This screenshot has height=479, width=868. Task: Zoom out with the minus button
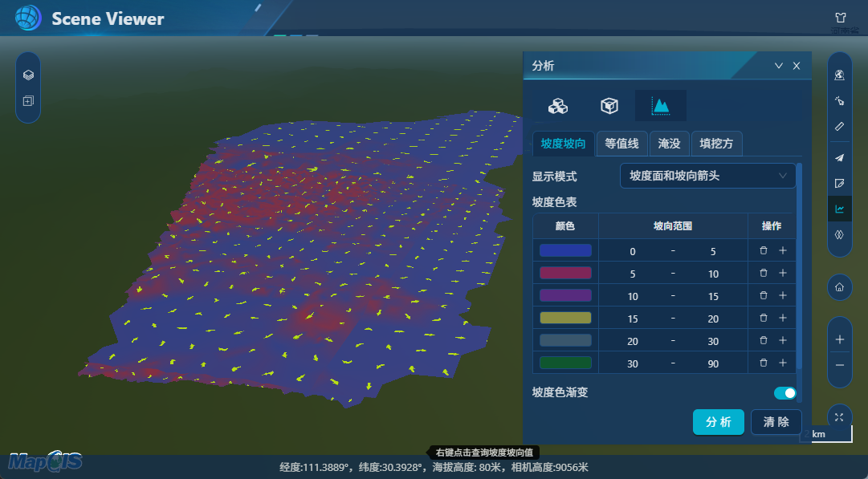coord(839,364)
